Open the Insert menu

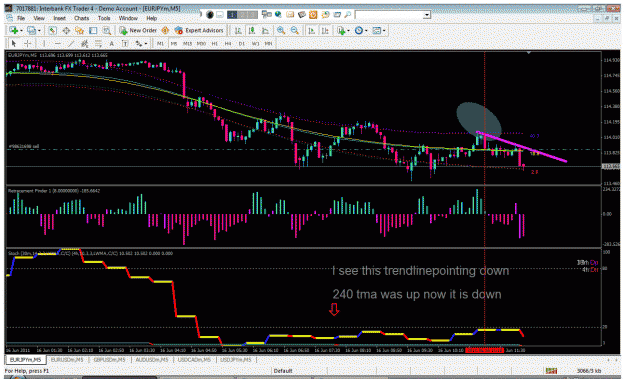click(59, 18)
